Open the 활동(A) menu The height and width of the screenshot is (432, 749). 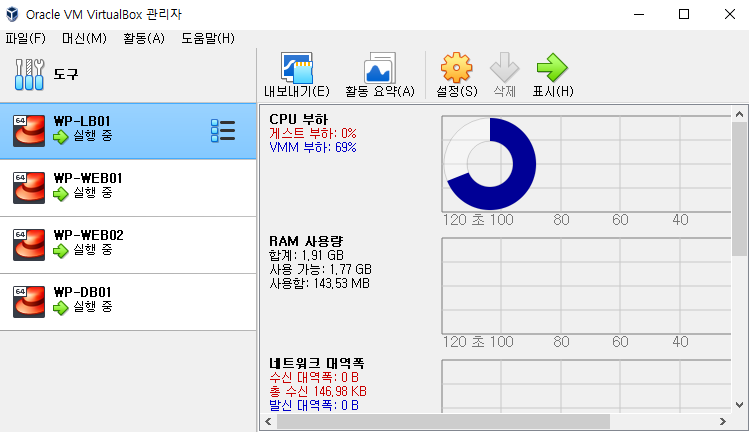pos(144,38)
